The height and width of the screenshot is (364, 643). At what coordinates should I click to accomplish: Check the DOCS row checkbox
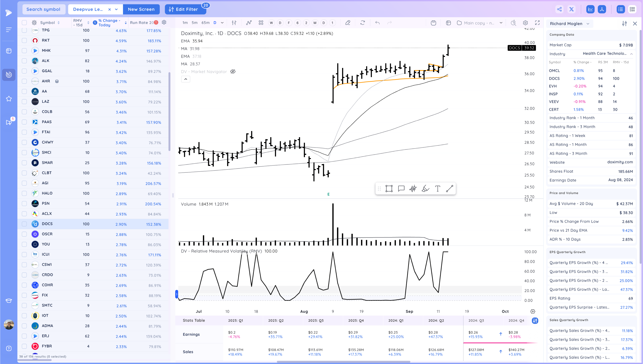[24, 224]
